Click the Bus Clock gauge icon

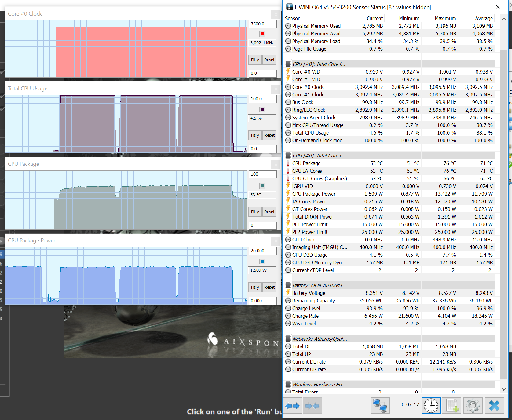click(288, 102)
